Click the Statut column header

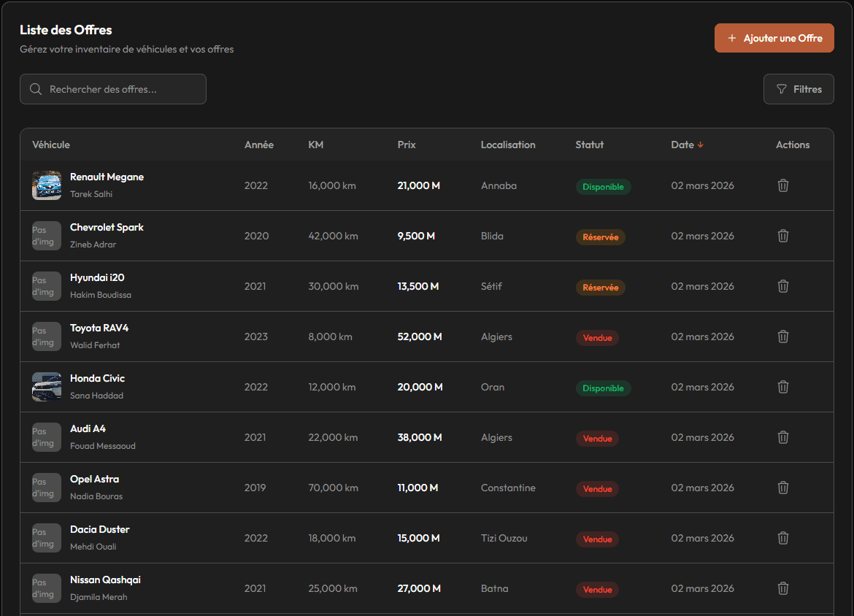pyautogui.click(x=589, y=145)
